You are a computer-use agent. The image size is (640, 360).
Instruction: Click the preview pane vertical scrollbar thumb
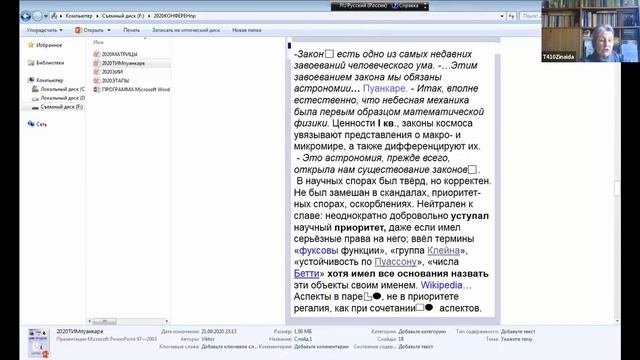617,188
